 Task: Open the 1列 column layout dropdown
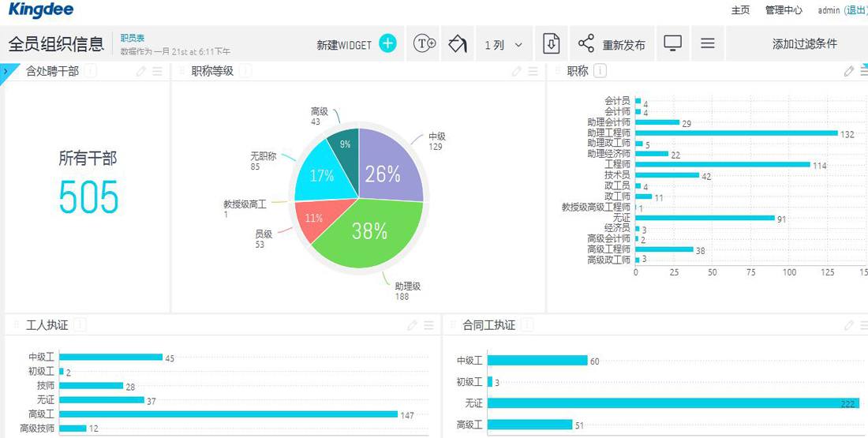pos(503,45)
